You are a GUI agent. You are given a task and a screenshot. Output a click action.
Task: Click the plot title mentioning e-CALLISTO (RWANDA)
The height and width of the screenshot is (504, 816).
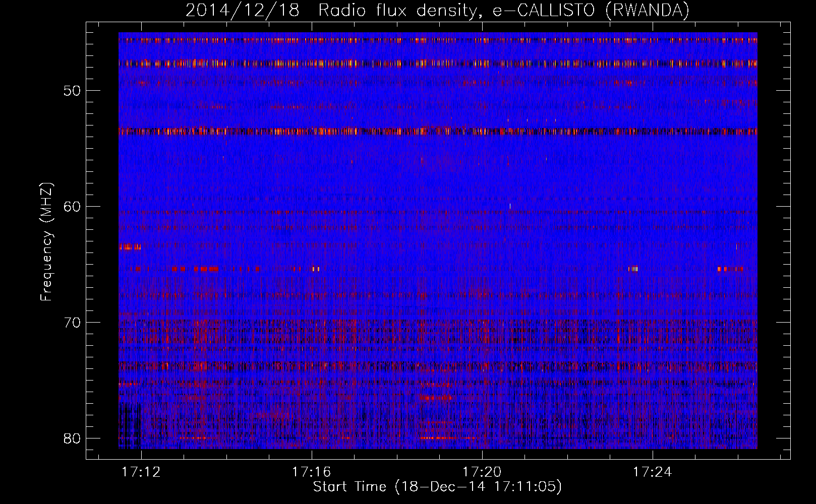(437, 11)
